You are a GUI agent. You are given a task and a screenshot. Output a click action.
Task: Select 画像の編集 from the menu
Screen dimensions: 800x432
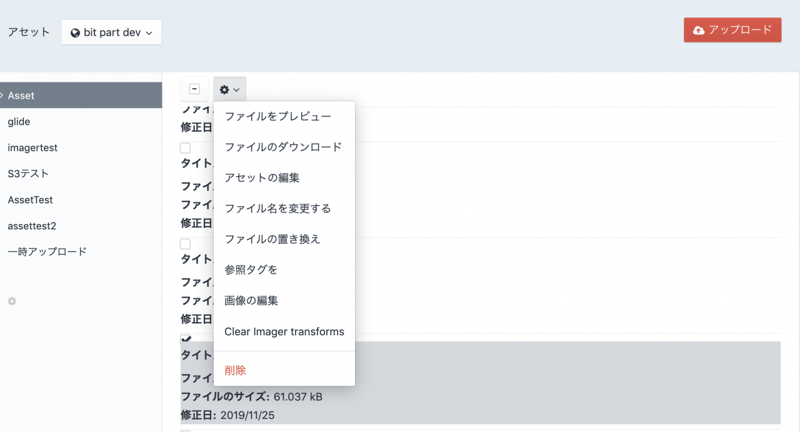click(251, 301)
